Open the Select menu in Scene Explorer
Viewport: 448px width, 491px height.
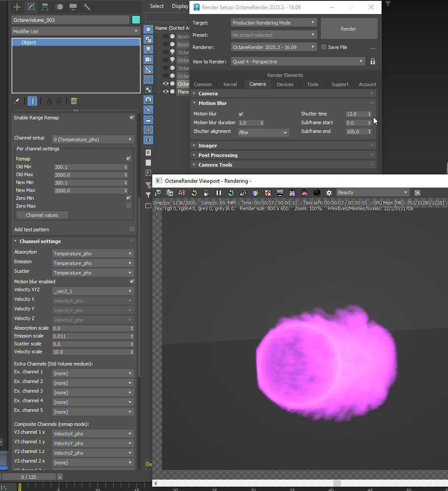tap(157, 6)
